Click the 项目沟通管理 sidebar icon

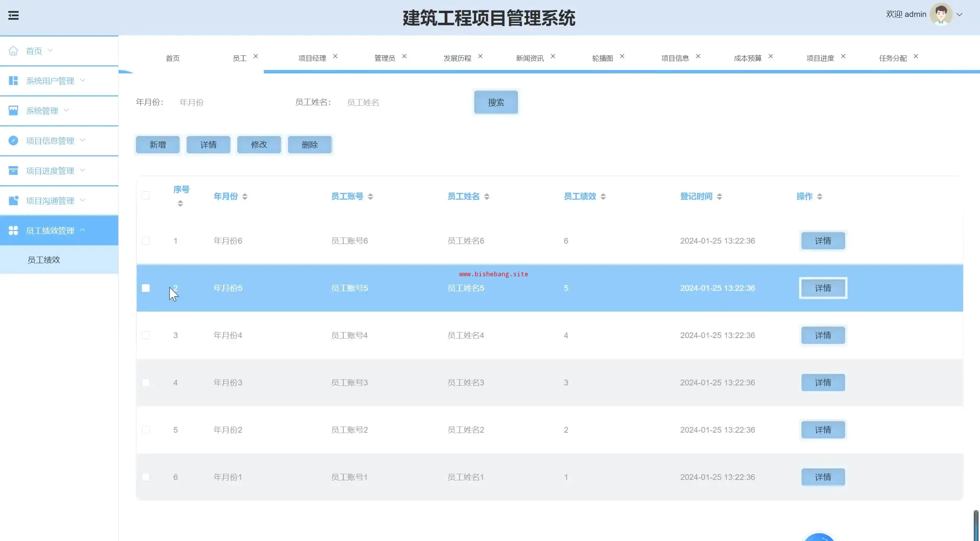click(13, 201)
